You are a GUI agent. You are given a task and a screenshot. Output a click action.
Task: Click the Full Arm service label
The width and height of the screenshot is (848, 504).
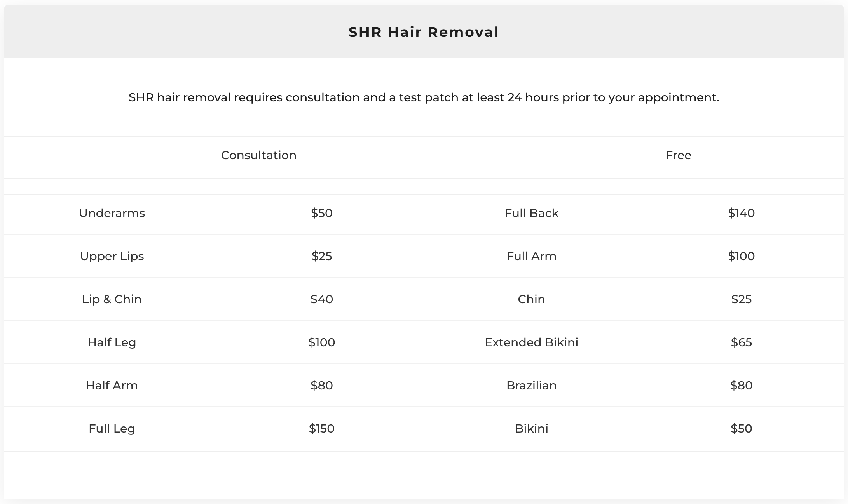(531, 256)
